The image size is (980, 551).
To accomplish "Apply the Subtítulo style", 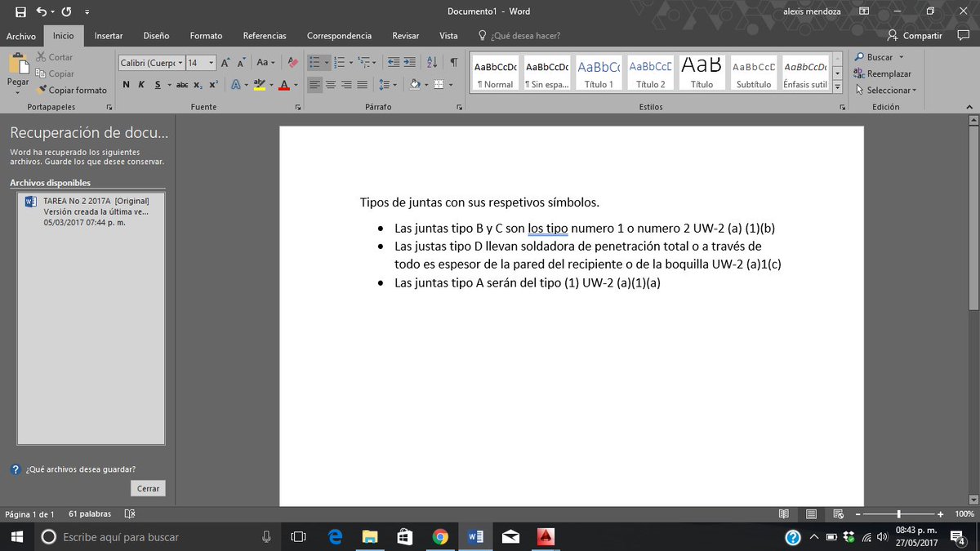I will [x=753, y=73].
